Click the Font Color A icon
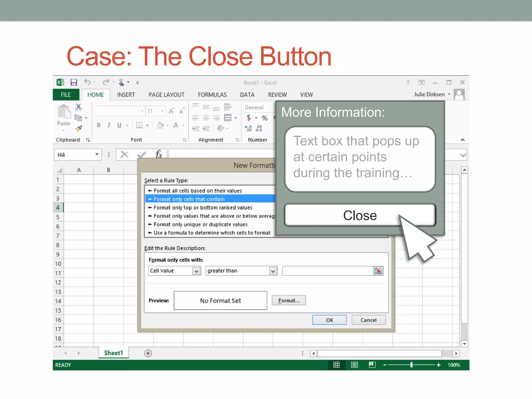Image resolution: width=532 pixels, height=399 pixels. point(176,125)
